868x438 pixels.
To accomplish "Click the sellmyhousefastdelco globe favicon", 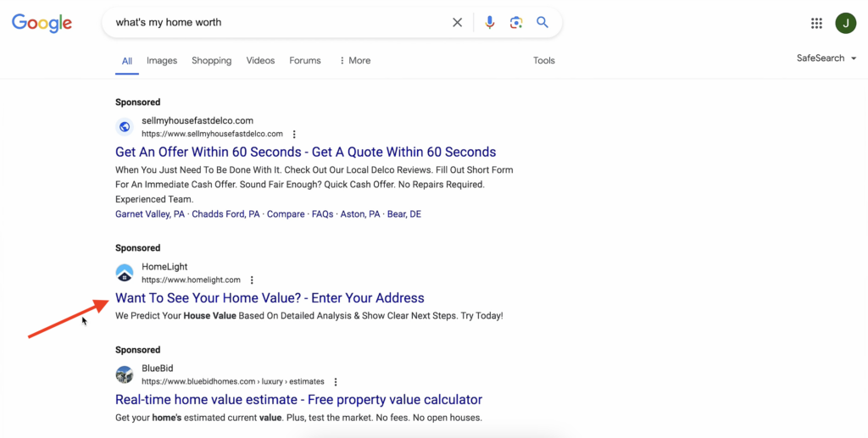I will click(x=125, y=126).
